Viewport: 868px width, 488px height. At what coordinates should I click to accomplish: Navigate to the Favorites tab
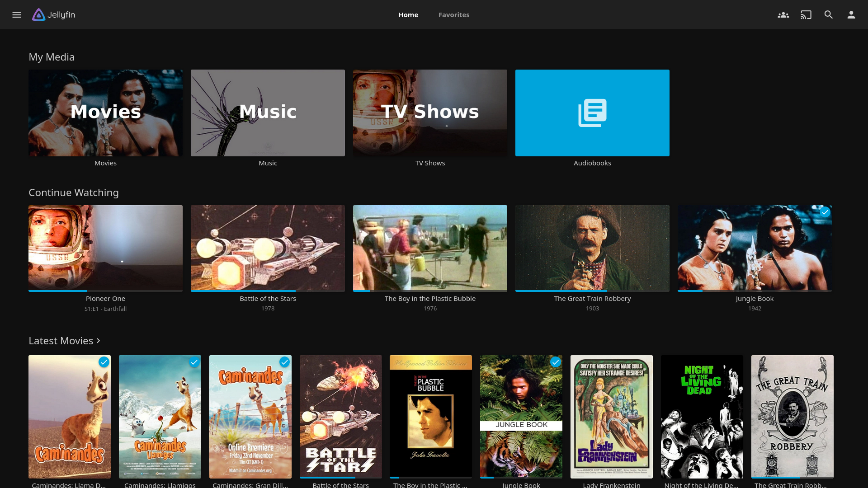454,14
